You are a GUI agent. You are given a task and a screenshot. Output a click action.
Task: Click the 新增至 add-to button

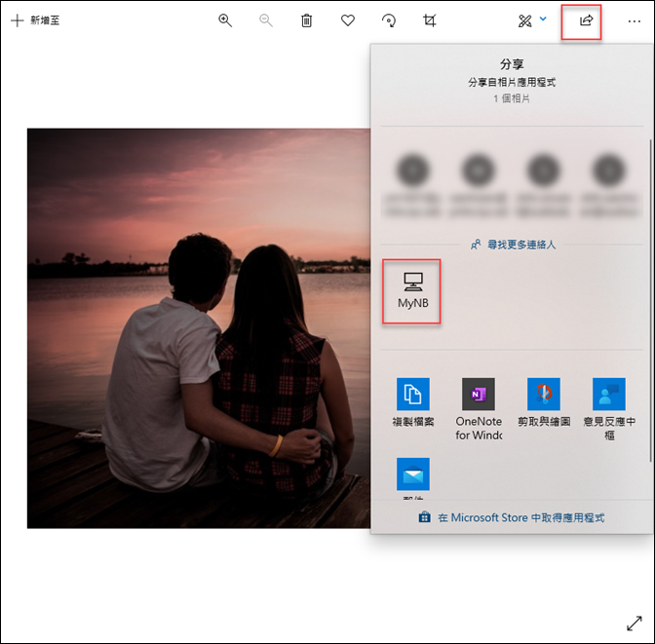click(35, 20)
